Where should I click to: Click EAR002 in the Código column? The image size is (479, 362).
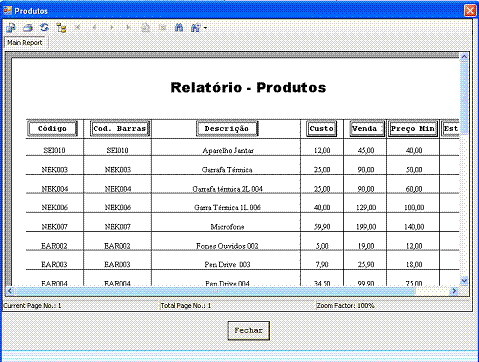click(54, 246)
